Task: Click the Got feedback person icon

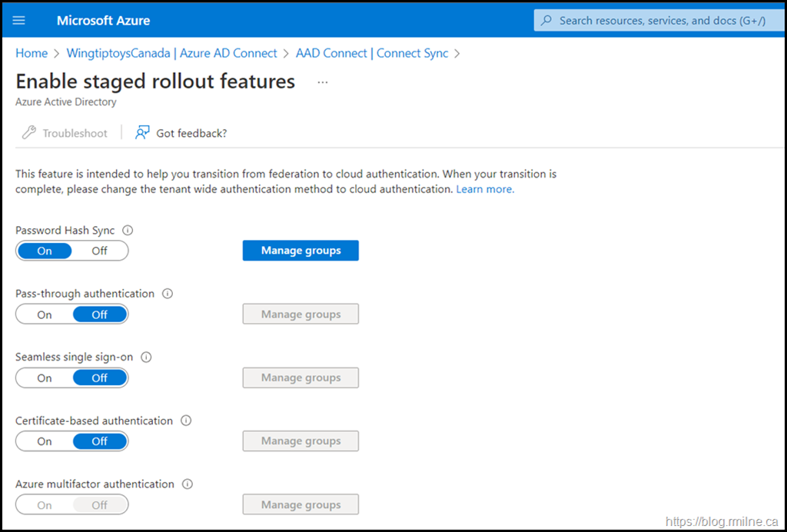Action: 142,133
